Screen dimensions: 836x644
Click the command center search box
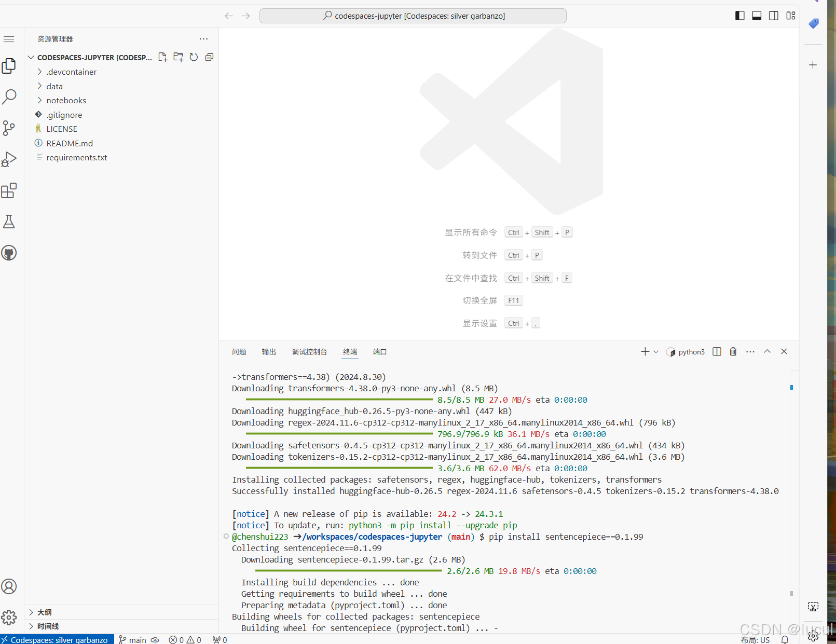coord(413,16)
